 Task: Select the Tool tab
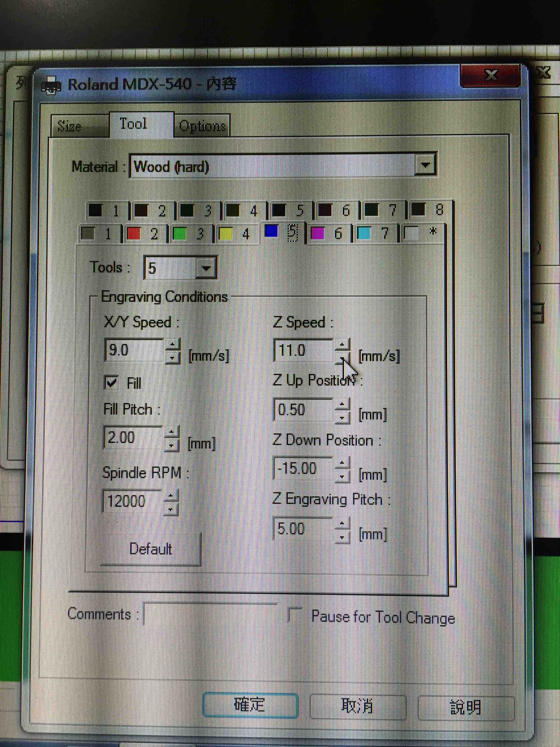pyautogui.click(x=142, y=124)
